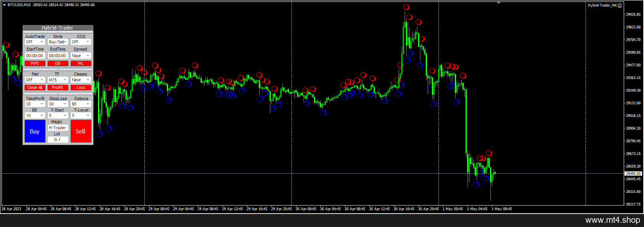The height and width of the screenshot is (227, 644).
Task: Open the T-Start dropdown
Action: coord(58,115)
